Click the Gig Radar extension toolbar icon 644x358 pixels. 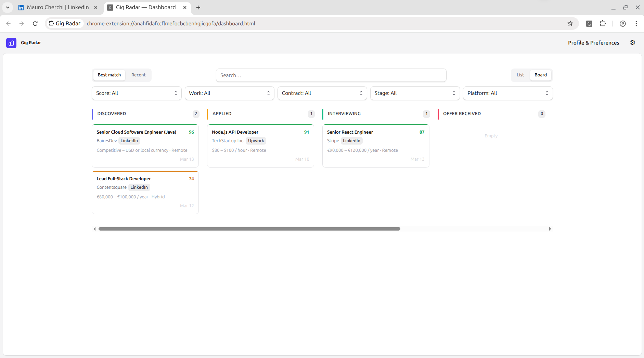(589, 24)
